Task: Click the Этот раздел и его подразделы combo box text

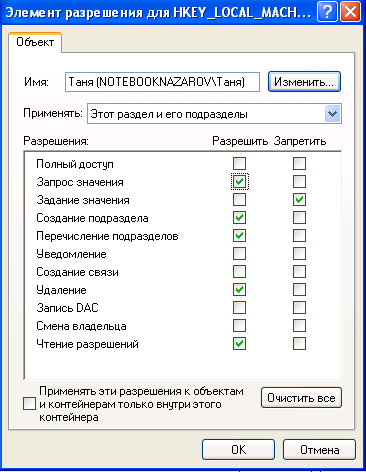Action: click(x=169, y=114)
